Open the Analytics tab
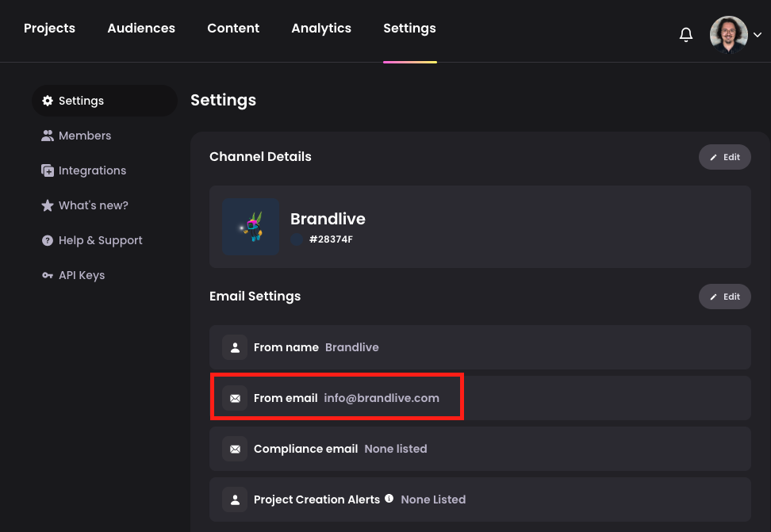 321,28
